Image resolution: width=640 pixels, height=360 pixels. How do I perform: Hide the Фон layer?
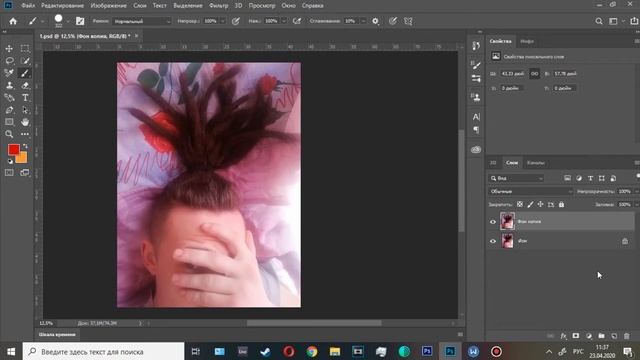(x=493, y=241)
